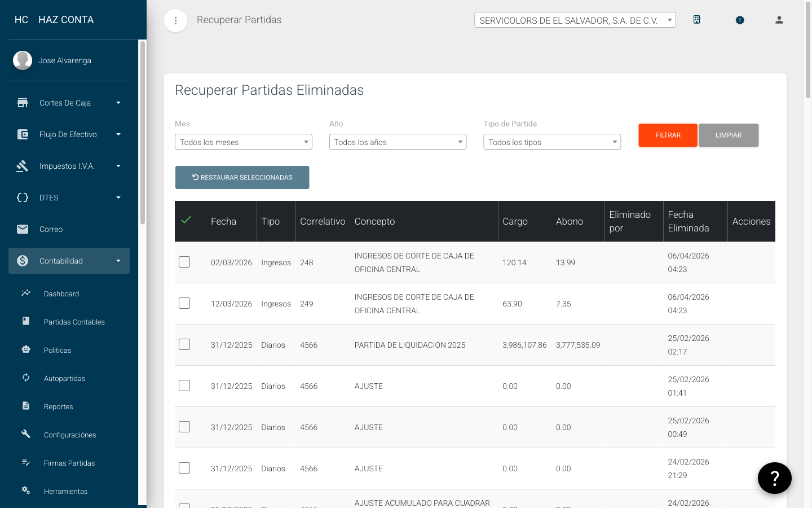Expand Flujo De Efectivo menu arrow
This screenshot has width=812, height=508.
pos(118,134)
